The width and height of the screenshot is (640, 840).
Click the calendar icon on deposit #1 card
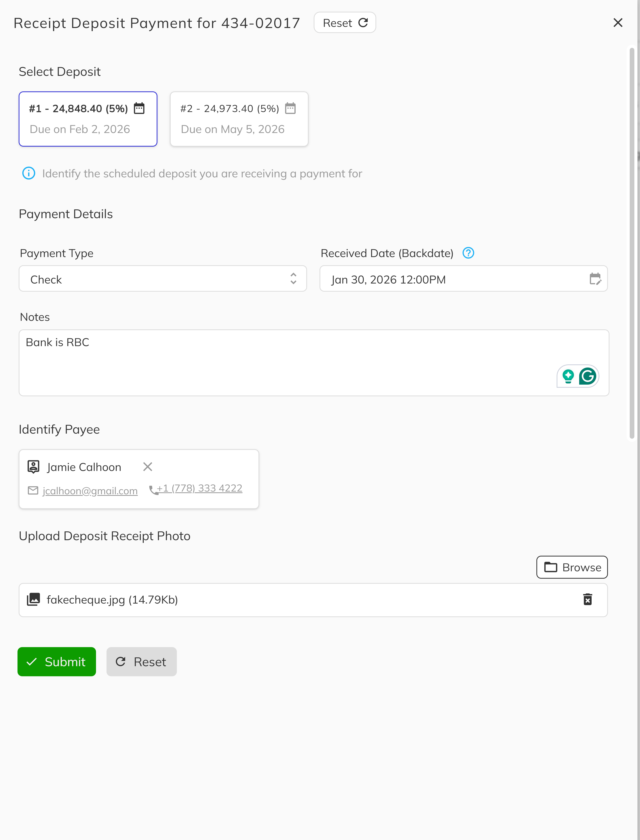coord(139,108)
